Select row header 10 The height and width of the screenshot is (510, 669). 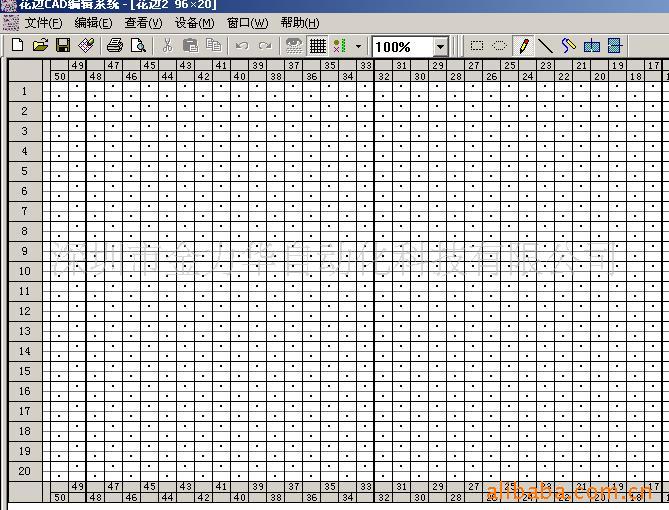coord(25,271)
